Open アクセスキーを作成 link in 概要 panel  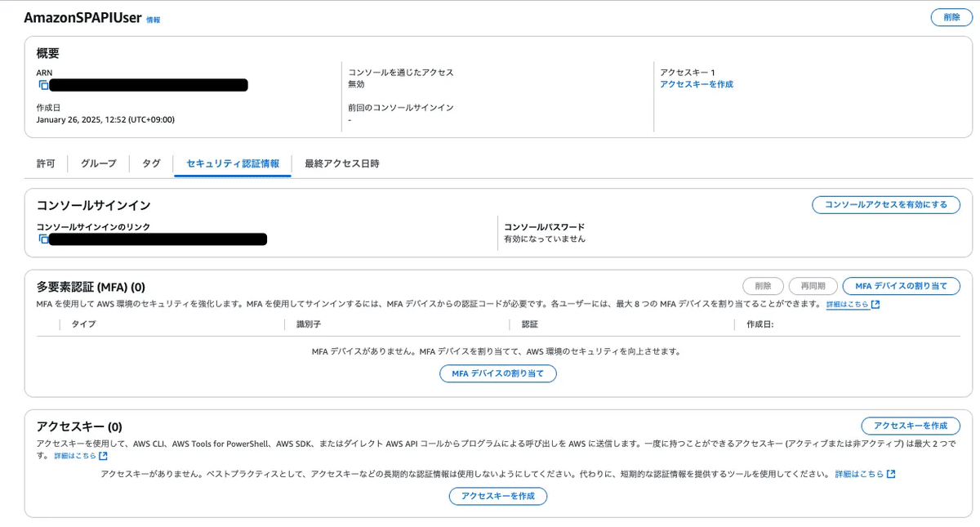coord(696,83)
